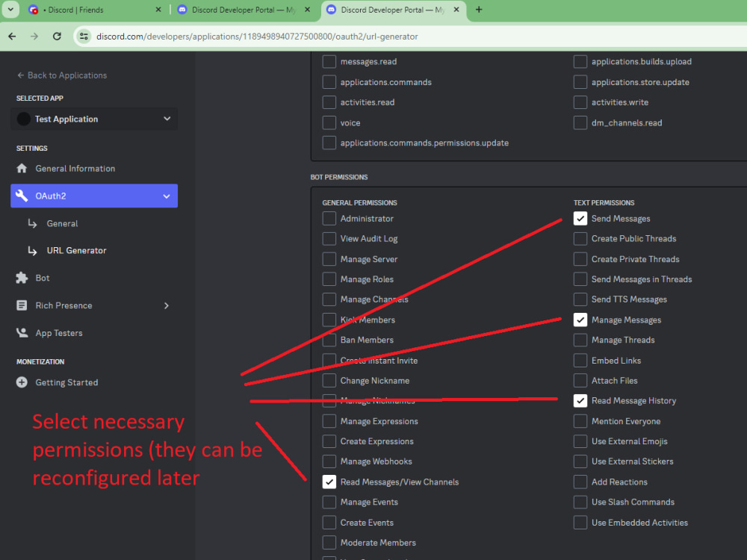Image resolution: width=747 pixels, height=560 pixels.
Task: Open the OAuth2 General subpage
Action: [x=63, y=223]
